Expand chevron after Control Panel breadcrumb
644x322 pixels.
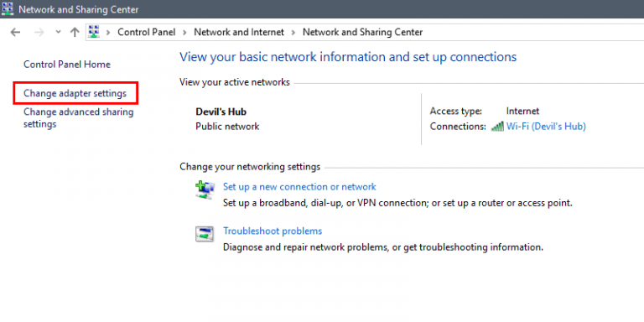184,32
